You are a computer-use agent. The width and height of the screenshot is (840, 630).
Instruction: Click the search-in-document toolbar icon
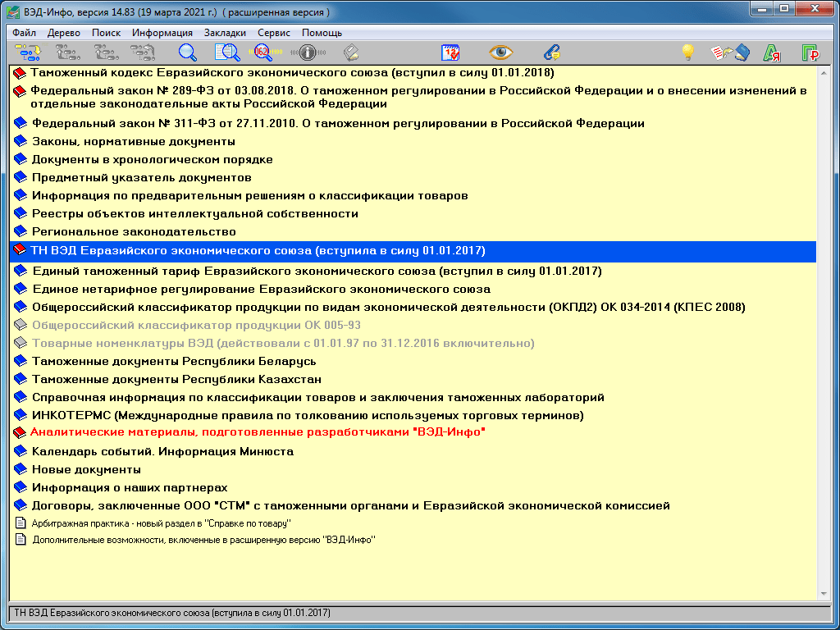click(226, 52)
